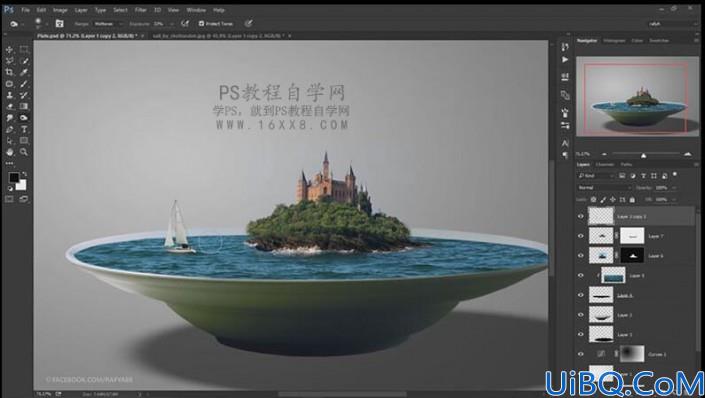Select the Rectangular Marquee tool

click(x=24, y=49)
